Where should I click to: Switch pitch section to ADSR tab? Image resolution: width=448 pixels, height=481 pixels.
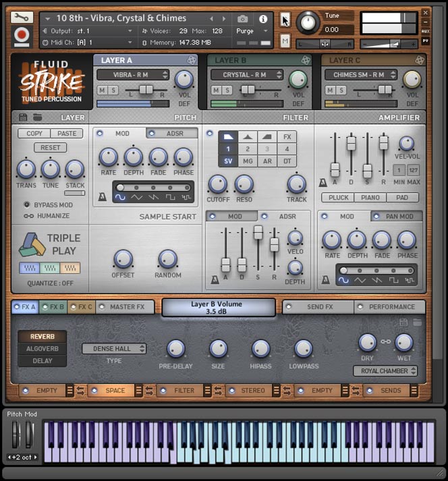point(172,134)
